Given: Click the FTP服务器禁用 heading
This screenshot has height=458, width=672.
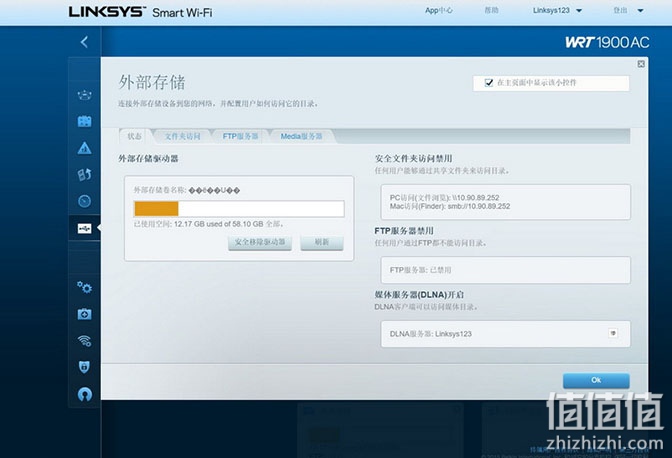Looking at the screenshot, I should click(x=404, y=231).
